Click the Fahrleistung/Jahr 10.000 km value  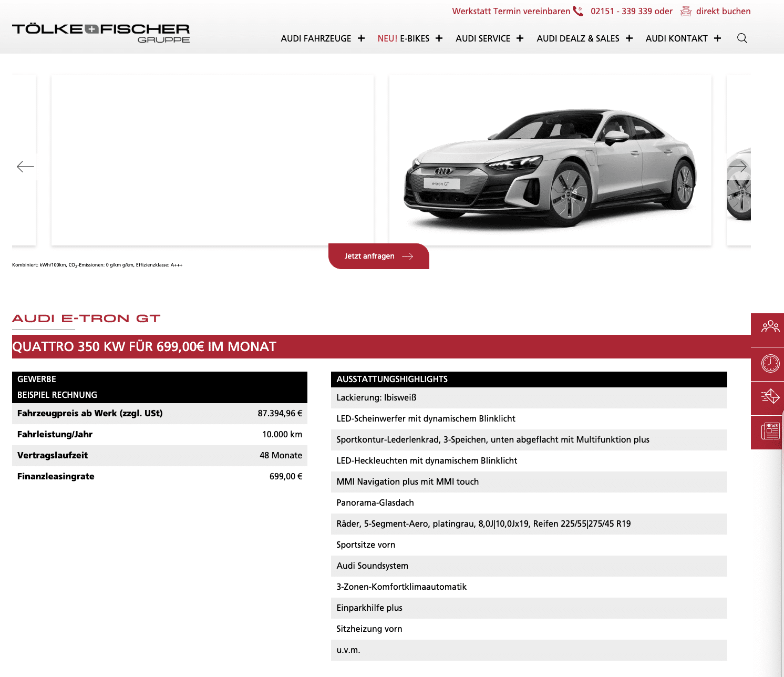282,434
